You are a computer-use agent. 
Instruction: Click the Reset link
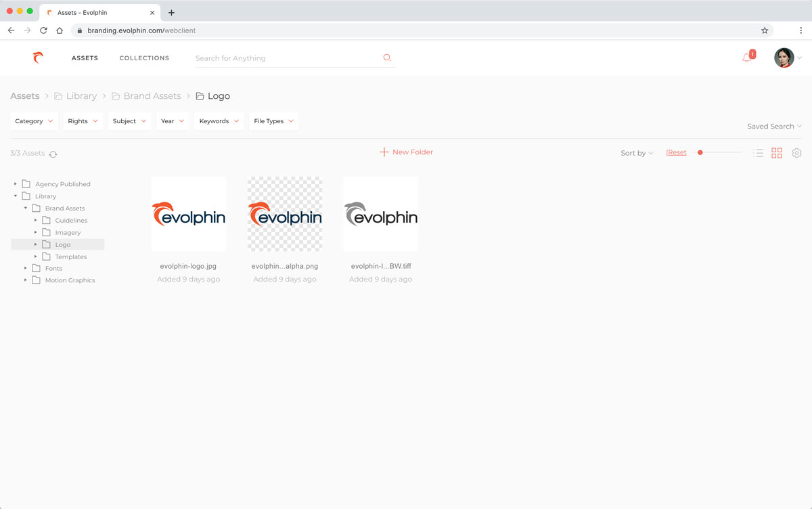[x=676, y=153]
